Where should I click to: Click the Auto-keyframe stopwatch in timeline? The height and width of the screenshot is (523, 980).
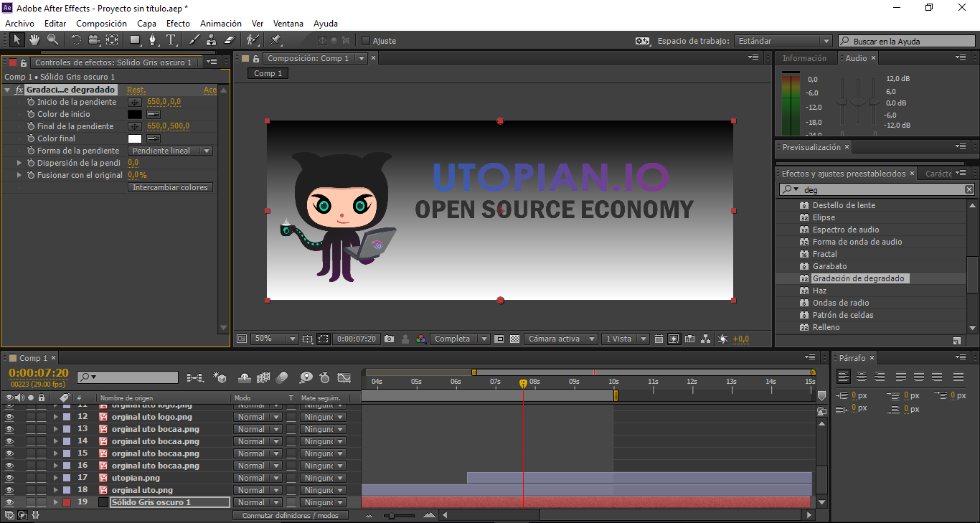(x=324, y=377)
